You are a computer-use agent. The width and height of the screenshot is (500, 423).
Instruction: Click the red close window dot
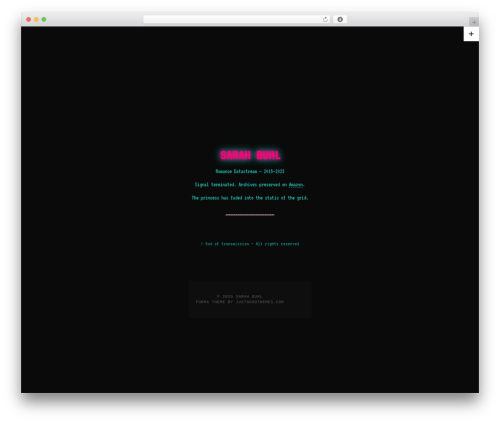click(x=29, y=20)
